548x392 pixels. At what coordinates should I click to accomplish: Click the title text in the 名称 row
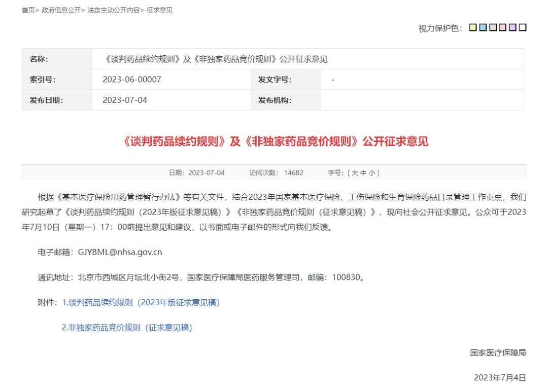tap(215, 59)
